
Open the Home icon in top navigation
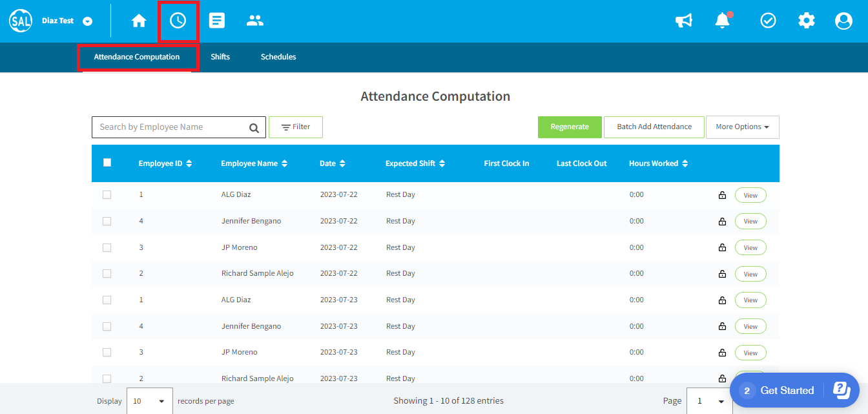(x=139, y=21)
